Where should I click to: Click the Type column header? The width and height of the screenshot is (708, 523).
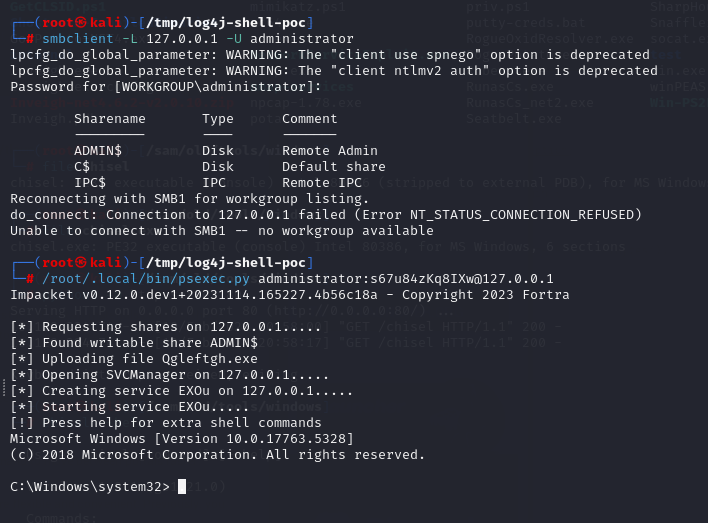(x=218, y=118)
